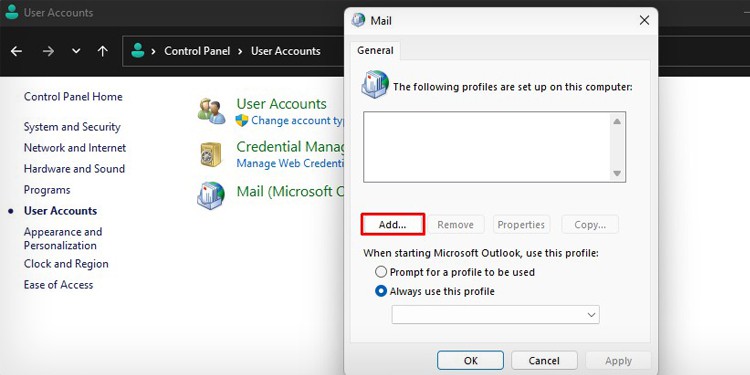Viewport: 750px width, 375px height.
Task: Click the Add... button in Mail dialog
Action: pyautogui.click(x=392, y=224)
